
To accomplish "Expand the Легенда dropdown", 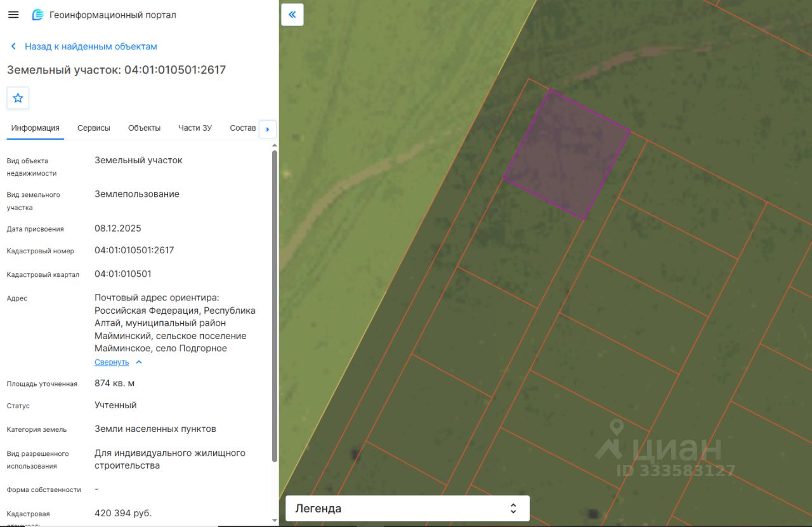I will (x=407, y=509).
